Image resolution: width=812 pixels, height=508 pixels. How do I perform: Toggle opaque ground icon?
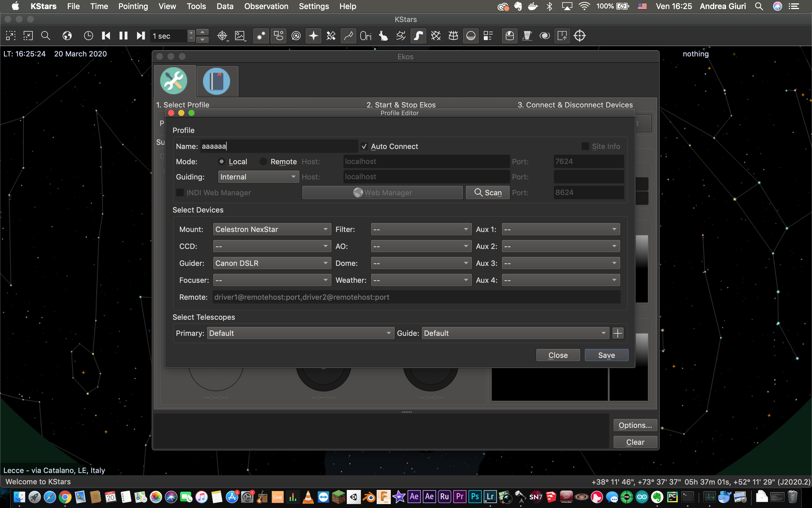click(x=471, y=36)
